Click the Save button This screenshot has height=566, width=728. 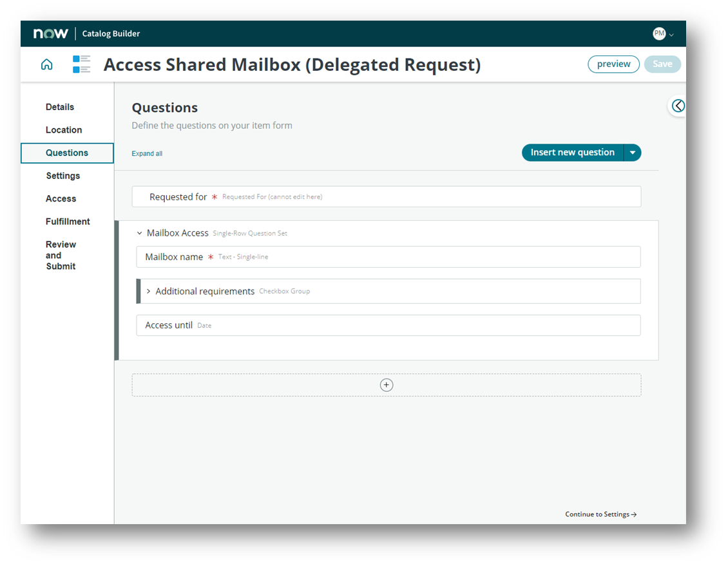(662, 64)
